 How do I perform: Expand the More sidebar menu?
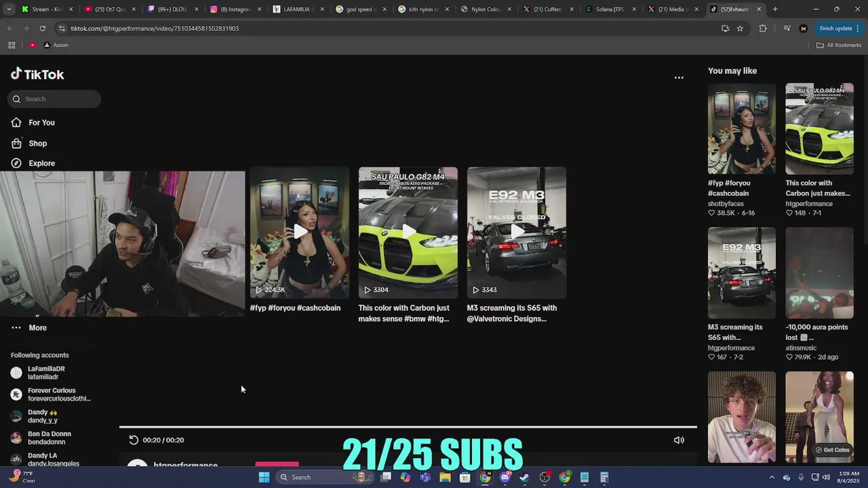(x=29, y=328)
